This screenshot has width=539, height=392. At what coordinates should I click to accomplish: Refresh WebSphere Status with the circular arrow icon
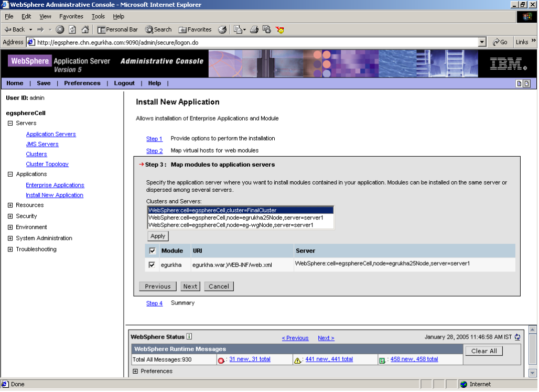point(518,337)
